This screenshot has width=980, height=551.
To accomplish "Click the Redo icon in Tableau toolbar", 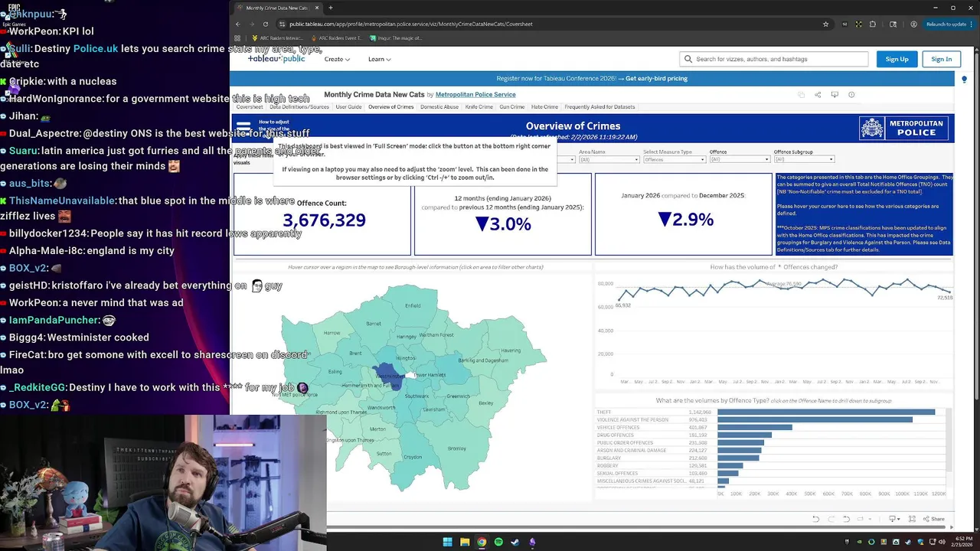I will 831,519.
